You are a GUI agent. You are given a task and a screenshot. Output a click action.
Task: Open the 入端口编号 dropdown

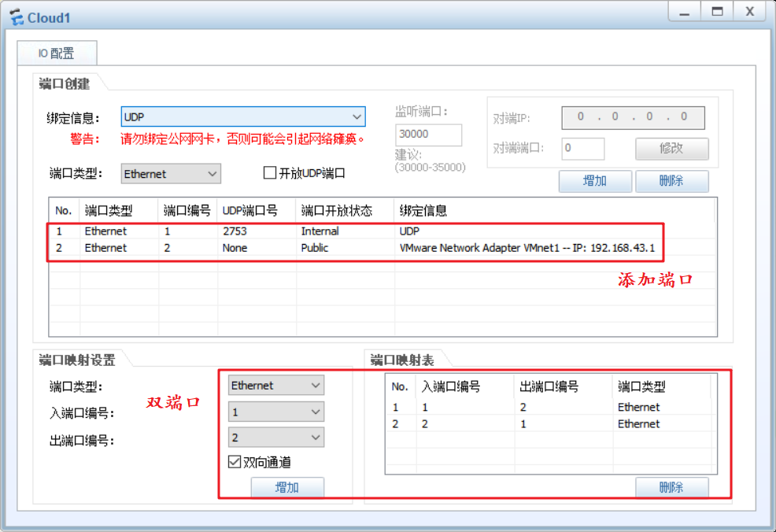point(276,412)
